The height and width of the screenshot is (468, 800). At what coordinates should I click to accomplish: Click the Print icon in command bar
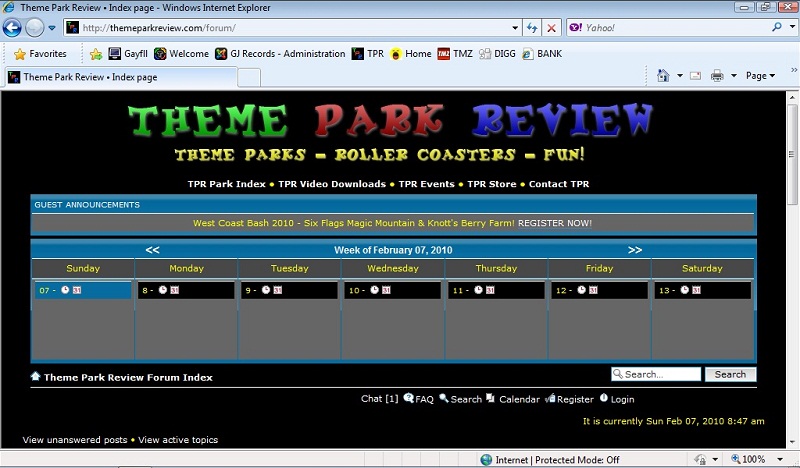coord(717,76)
